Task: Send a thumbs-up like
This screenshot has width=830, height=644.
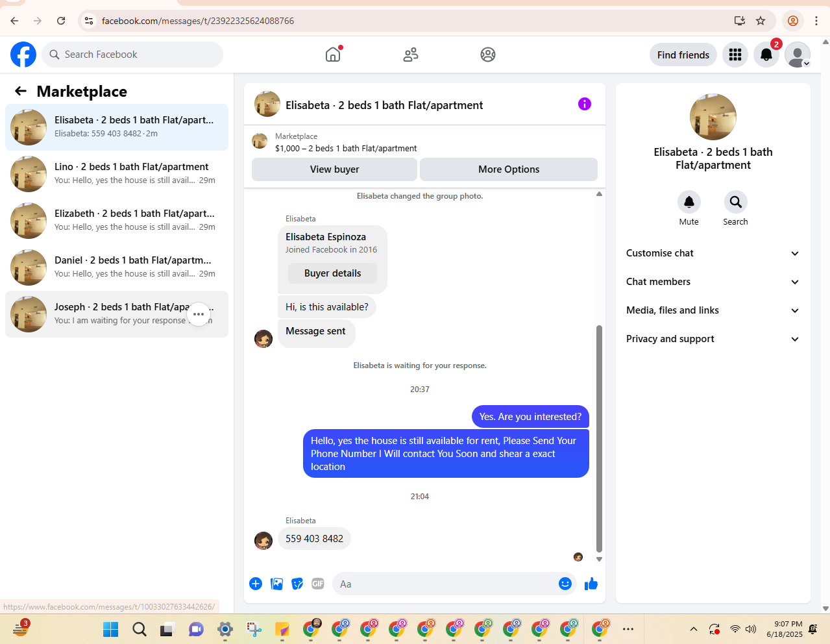Action: point(591,584)
